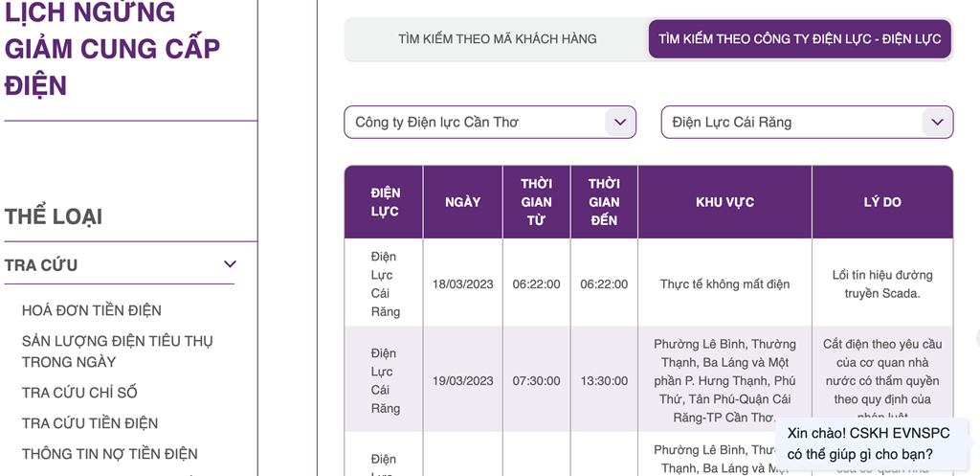This screenshot has width=980, height=476.
Task: Open 'Hoá đơn tiền điện' link
Action: point(92,310)
